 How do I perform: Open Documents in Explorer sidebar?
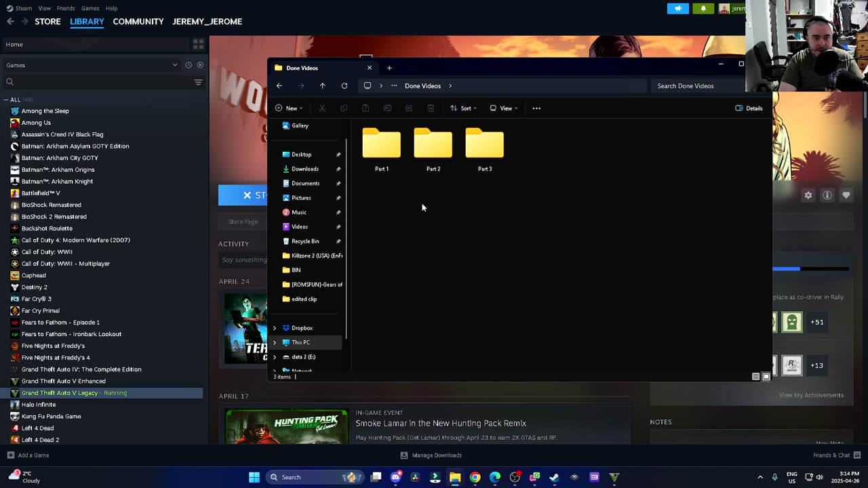[305, 184]
